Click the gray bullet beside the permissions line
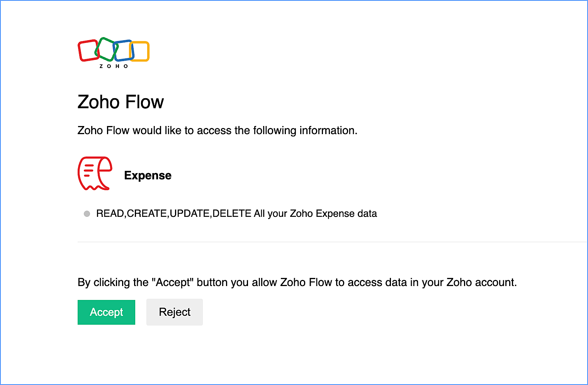The width and height of the screenshot is (588, 385). (87, 214)
